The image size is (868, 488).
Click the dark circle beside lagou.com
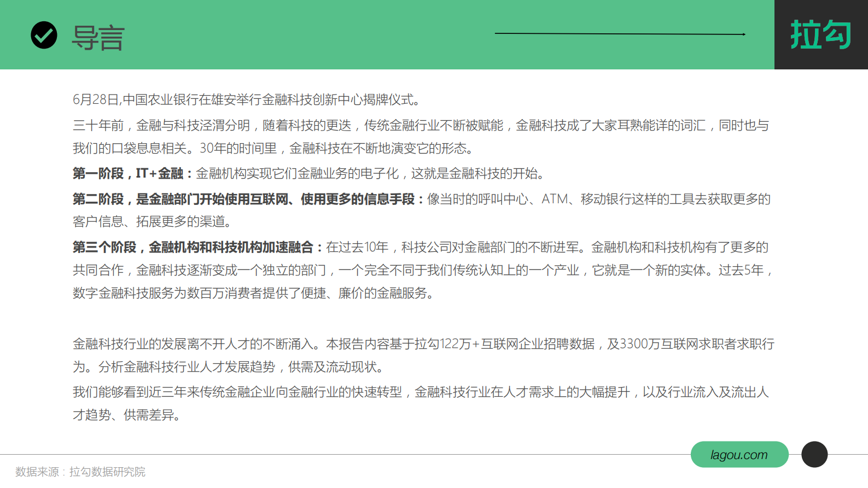[x=814, y=454]
